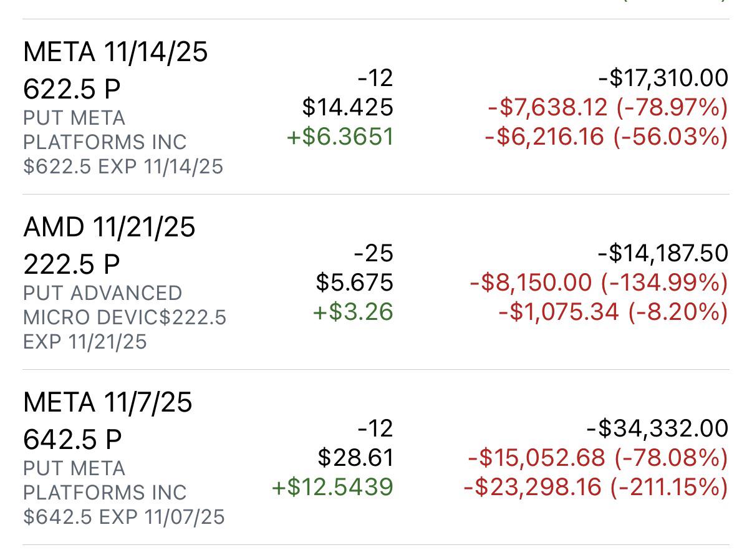Select the $5.675 AMD option price
The width and height of the screenshot is (752, 560).
[x=354, y=282]
